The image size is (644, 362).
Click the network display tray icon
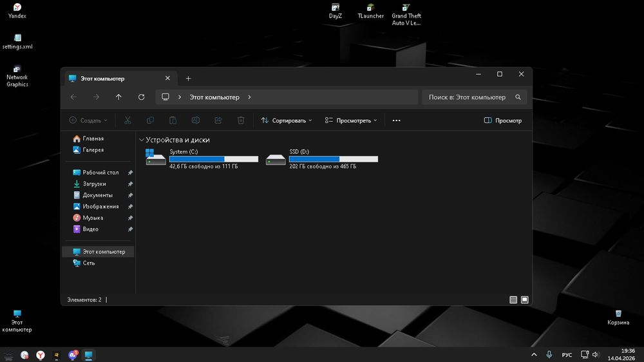[x=585, y=355]
